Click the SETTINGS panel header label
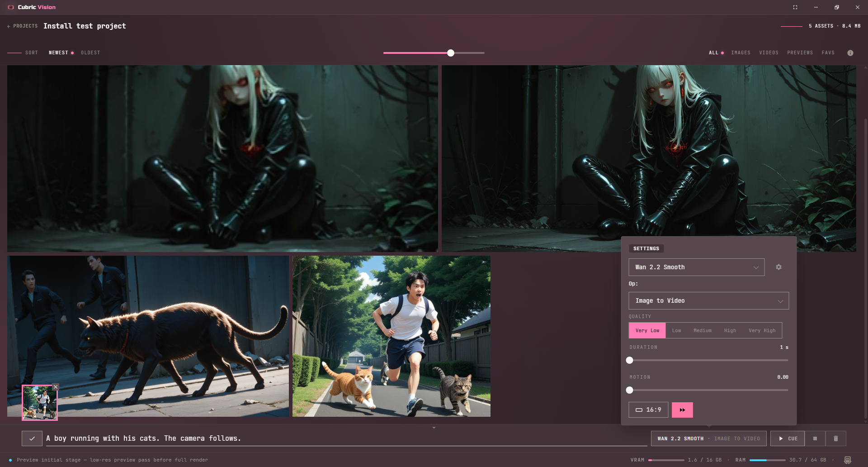This screenshot has width=868, height=467. (646, 248)
